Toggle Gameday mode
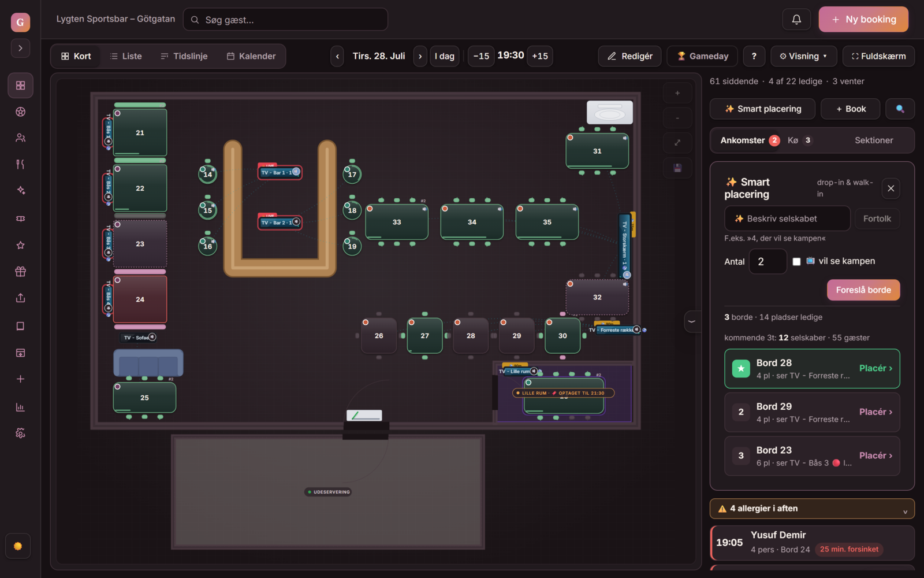924x578 pixels. 702,56
